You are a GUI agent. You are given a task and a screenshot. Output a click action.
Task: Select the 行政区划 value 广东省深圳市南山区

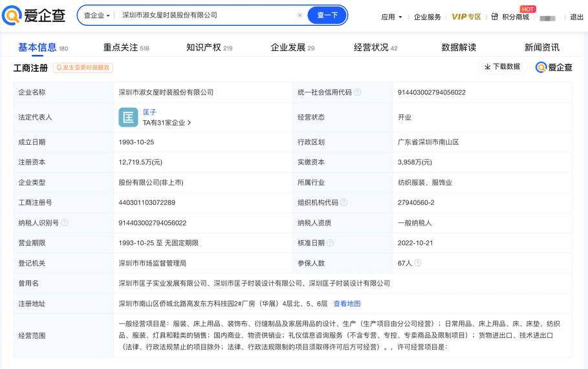(x=428, y=142)
